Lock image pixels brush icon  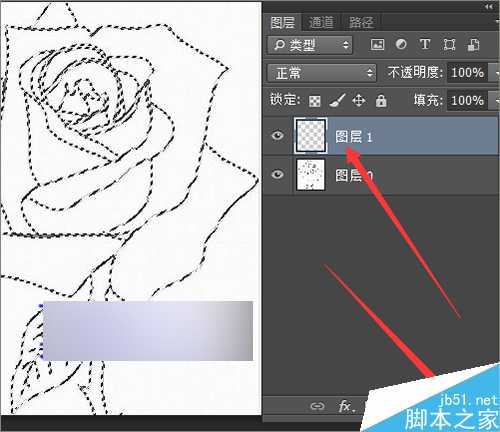337,100
